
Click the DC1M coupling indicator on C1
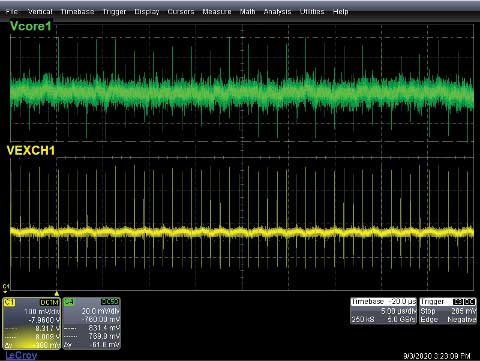[x=49, y=302]
